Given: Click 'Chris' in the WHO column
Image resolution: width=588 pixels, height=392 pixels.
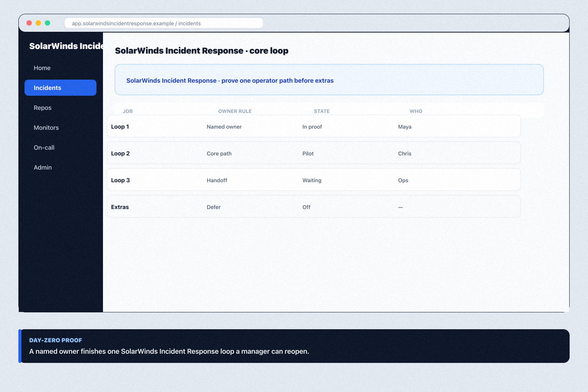Looking at the screenshot, I should pyautogui.click(x=405, y=154).
